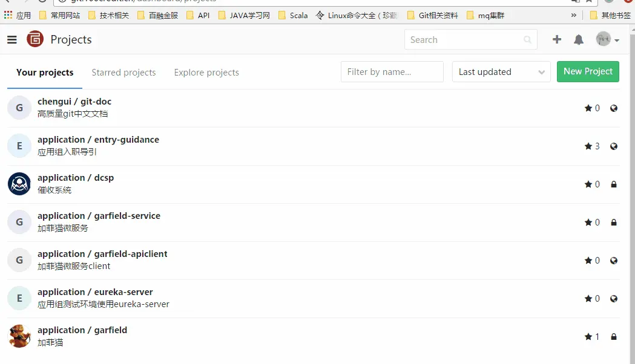Open the user avatar menu
The image size is (635, 364).
pos(608,39)
